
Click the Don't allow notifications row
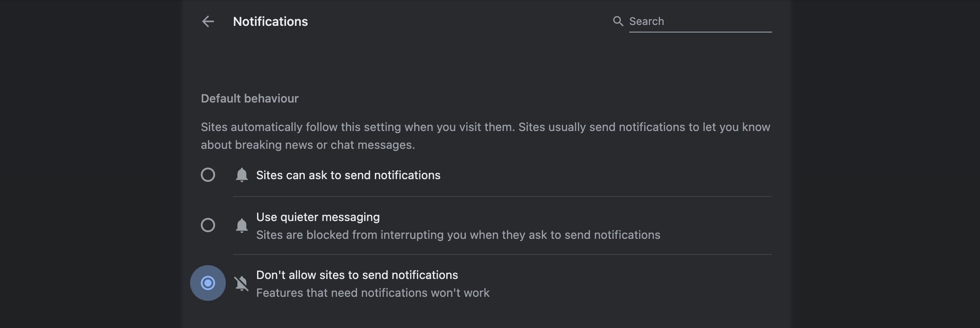(357, 275)
